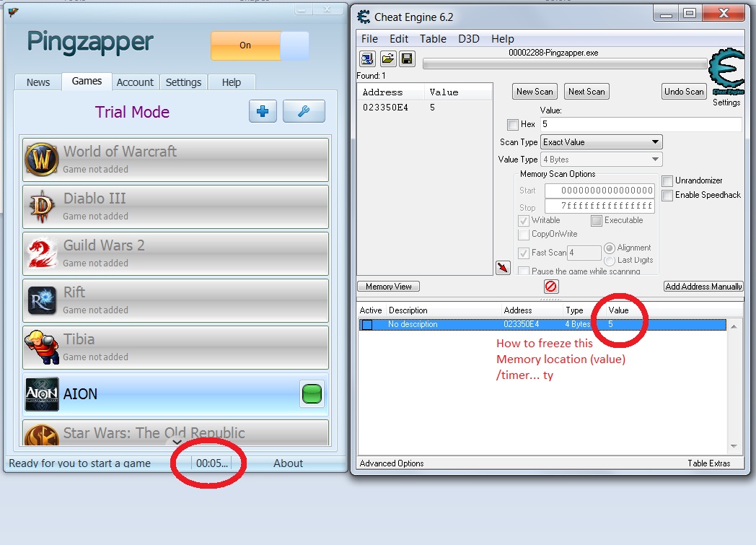Click the black wrench scan options icon

(x=503, y=267)
